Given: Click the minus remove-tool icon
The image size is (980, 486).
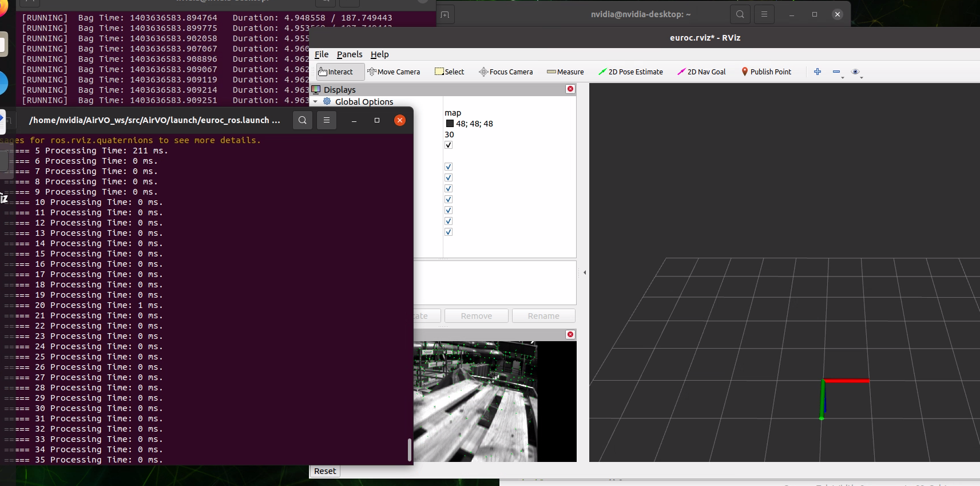Looking at the screenshot, I should click(x=836, y=72).
